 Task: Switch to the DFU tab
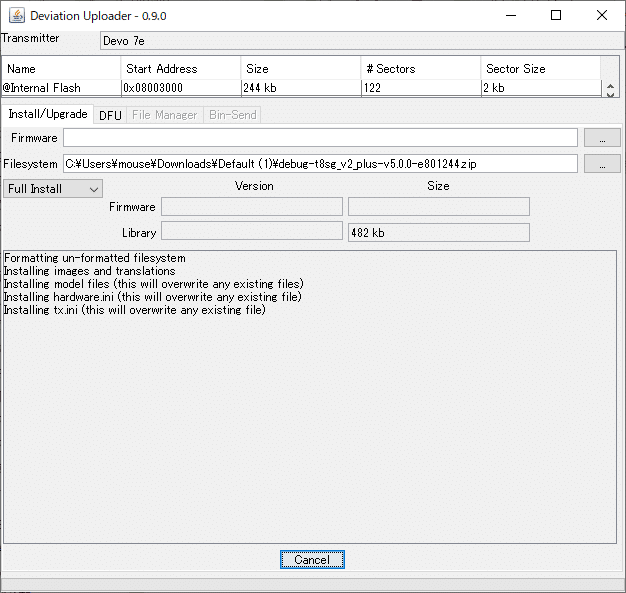click(x=110, y=115)
